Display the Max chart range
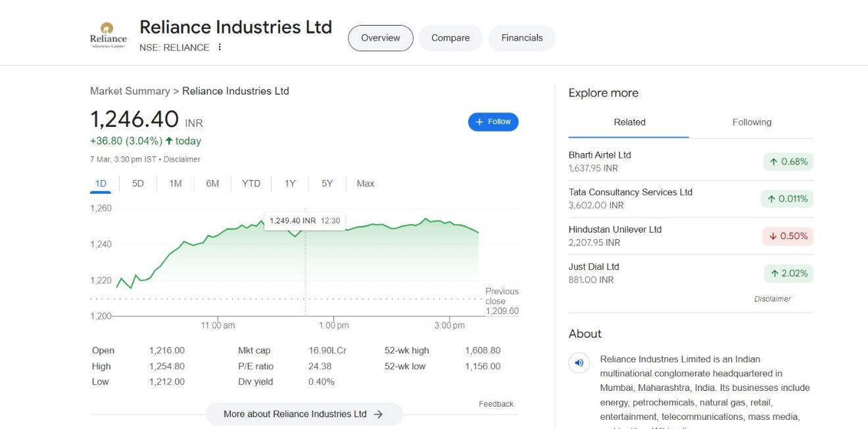Screen dimensions: 868x429 pyautogui.click(x=366, y=184)
